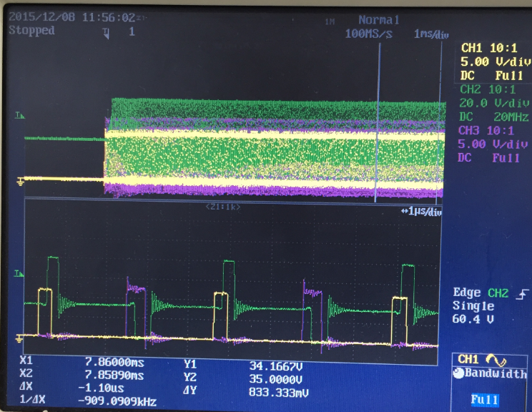Select the highlighted 'Full' bandwidth option
The height and width of the screenshot is (412, 532).
(484, 400)
